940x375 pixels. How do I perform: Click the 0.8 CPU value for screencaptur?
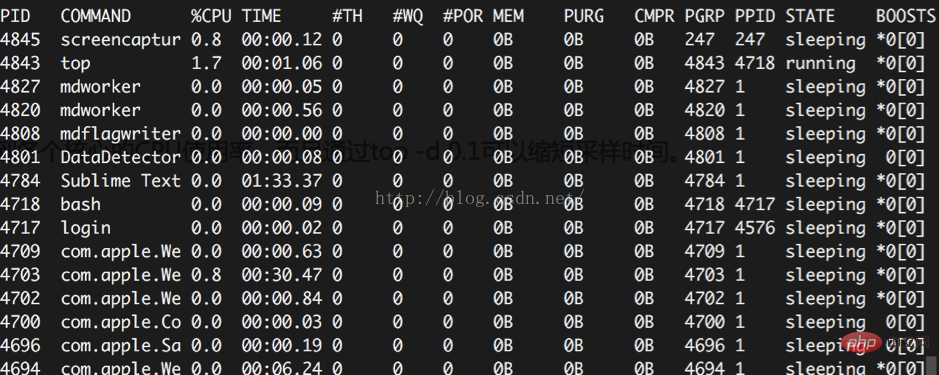206,40
